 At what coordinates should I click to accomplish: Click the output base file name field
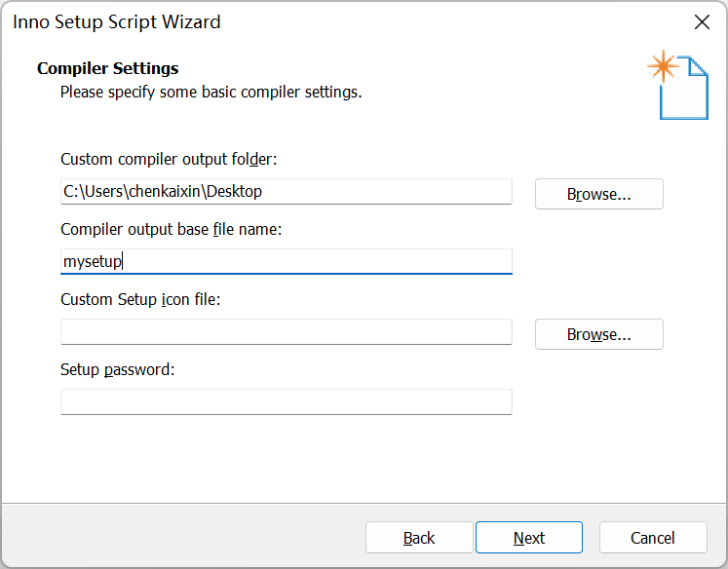[x=286, y=261]
